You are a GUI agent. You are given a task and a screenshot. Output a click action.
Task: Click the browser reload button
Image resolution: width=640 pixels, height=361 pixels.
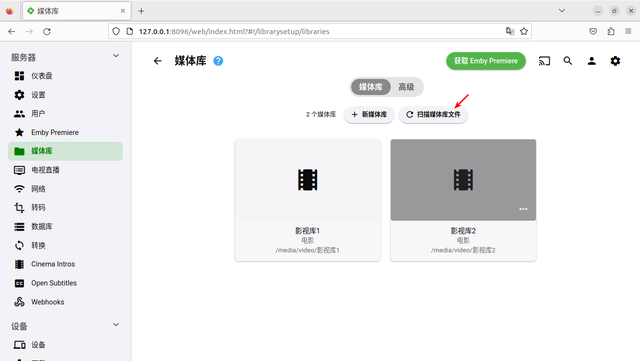point(47,31)
